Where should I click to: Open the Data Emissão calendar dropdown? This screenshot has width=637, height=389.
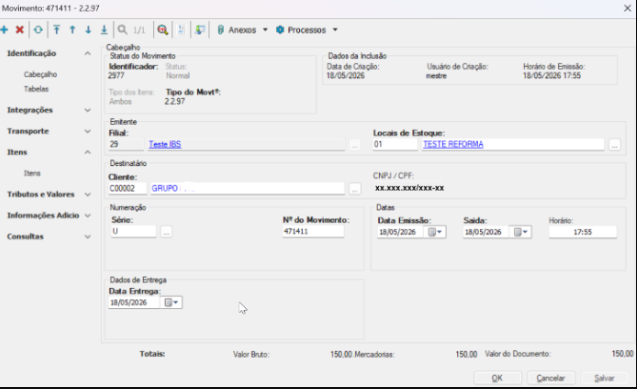coord(435,232)
